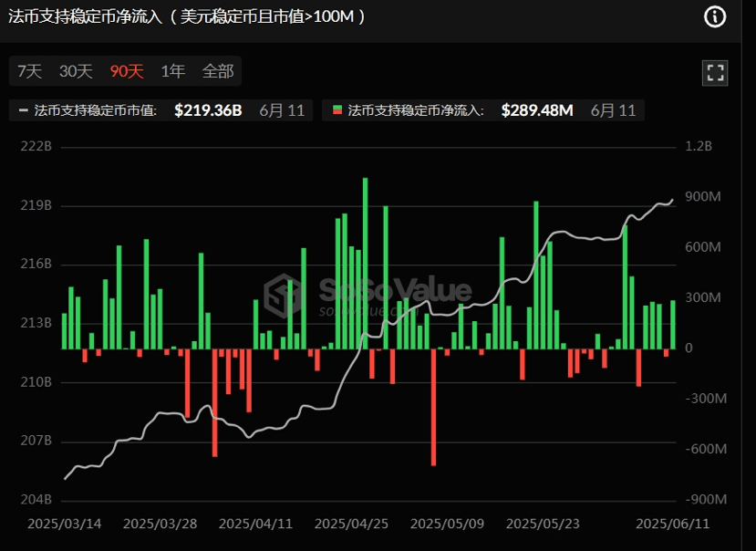Screen dimensions: 756x551
Task: Click the $289.48M net inflow value
Action: coord(537,110)
